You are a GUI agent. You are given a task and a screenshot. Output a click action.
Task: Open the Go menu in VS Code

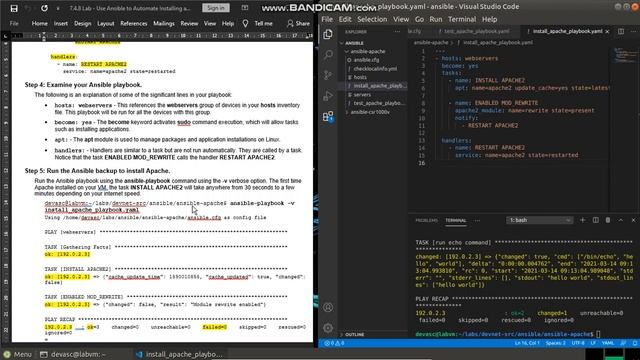tap(419, 19)
